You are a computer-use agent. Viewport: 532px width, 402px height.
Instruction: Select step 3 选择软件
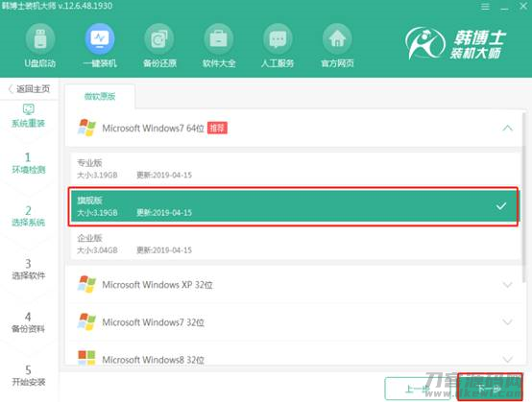(x=29, y=270)
